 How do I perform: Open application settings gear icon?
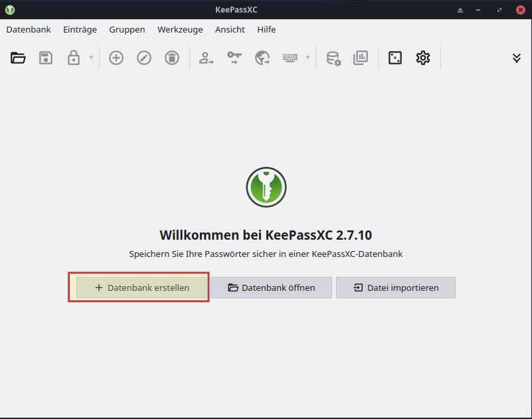tap(423, 58)
